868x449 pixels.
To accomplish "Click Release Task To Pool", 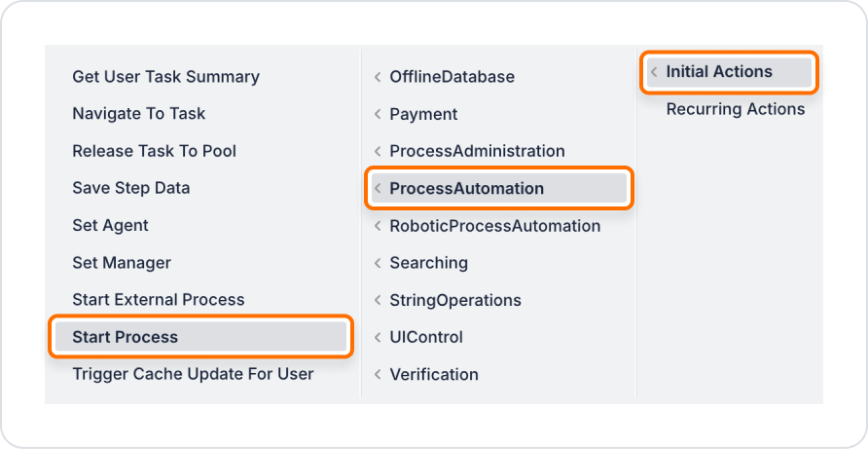I will tap(154, 151).
